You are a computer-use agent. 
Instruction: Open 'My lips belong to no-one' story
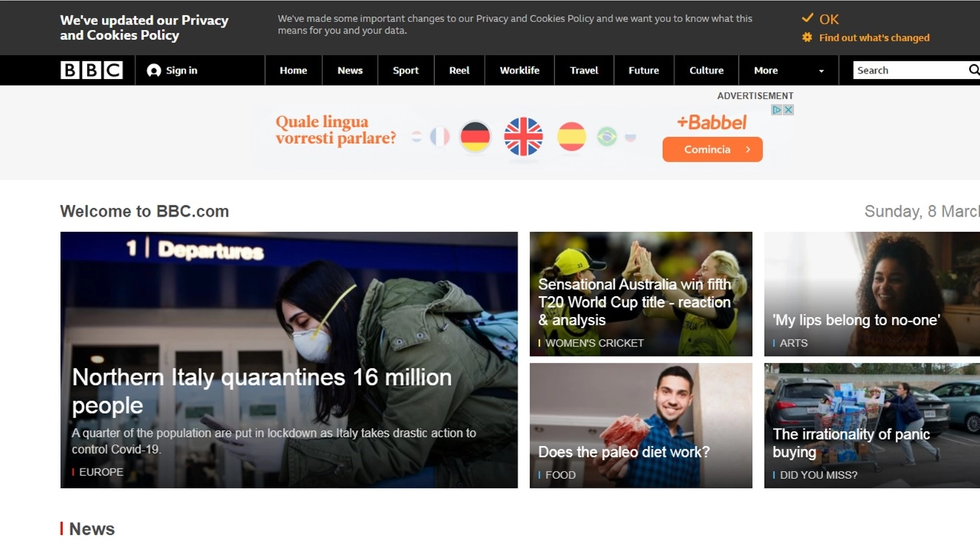tap(856, 320)
